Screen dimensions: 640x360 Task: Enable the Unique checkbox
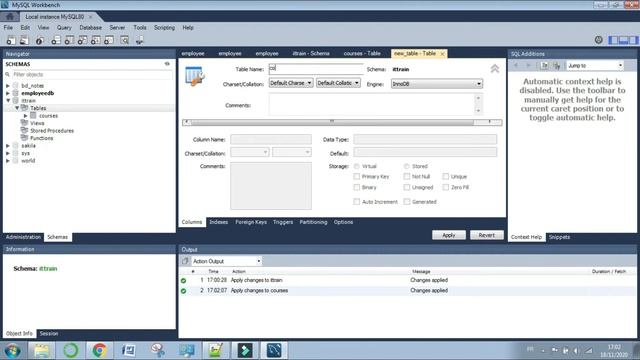point(446,176)
